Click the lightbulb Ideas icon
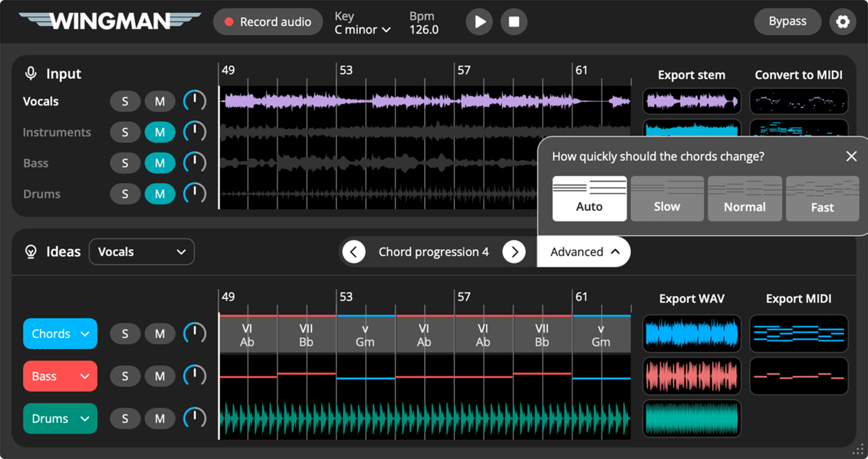868x459 pixels. tap(31, 252)
